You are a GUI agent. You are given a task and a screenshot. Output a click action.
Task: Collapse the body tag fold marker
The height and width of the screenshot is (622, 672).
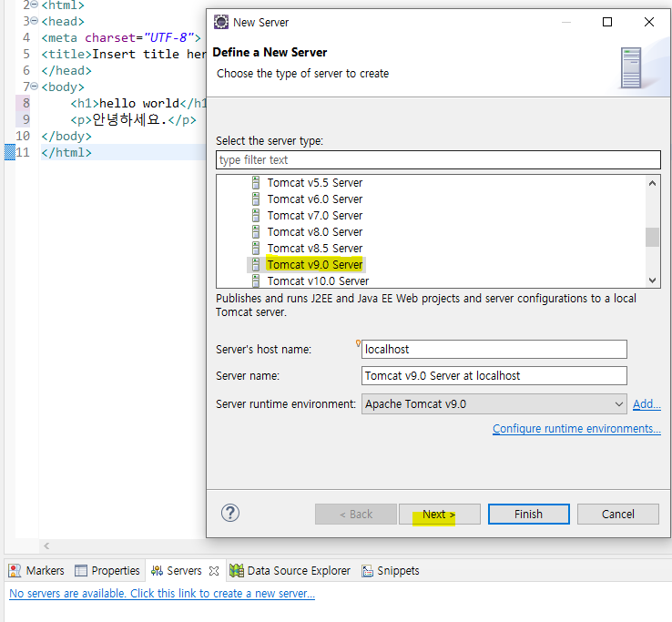pyautogui.click(x=35, y=86)
